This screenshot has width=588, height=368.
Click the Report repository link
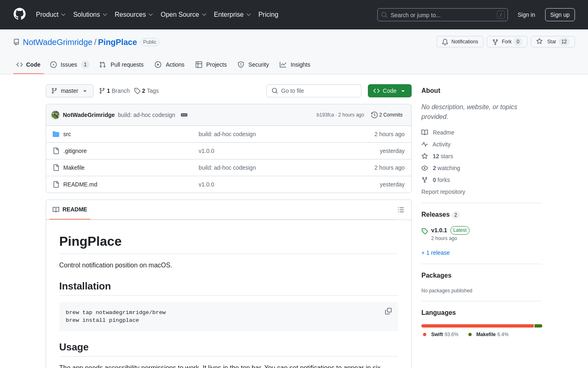[443, 192]
